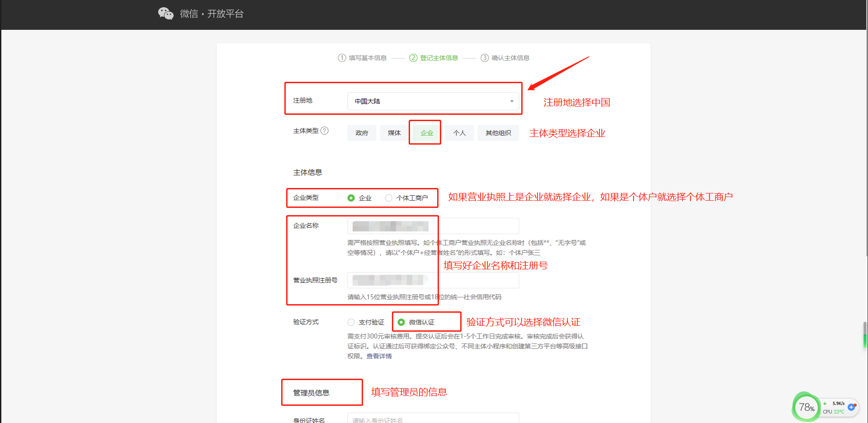Click the step 1 填写基本信息 circle icon
868x423 pixels.
coord(342,58)
